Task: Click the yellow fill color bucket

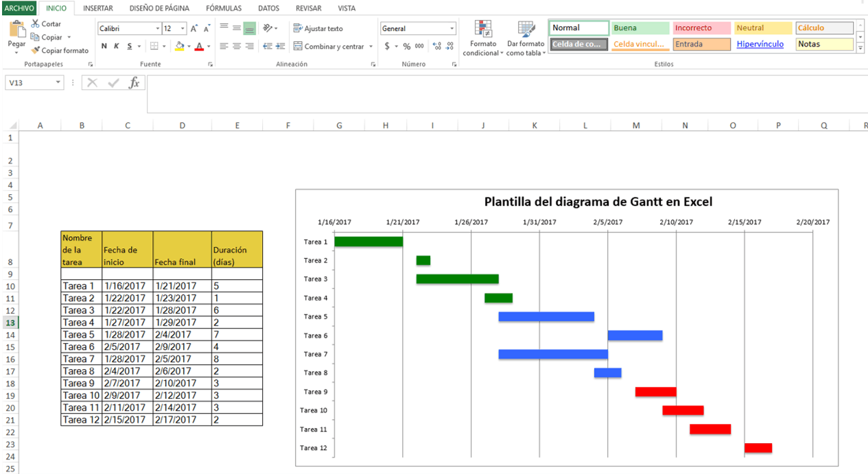Action: 179,46
